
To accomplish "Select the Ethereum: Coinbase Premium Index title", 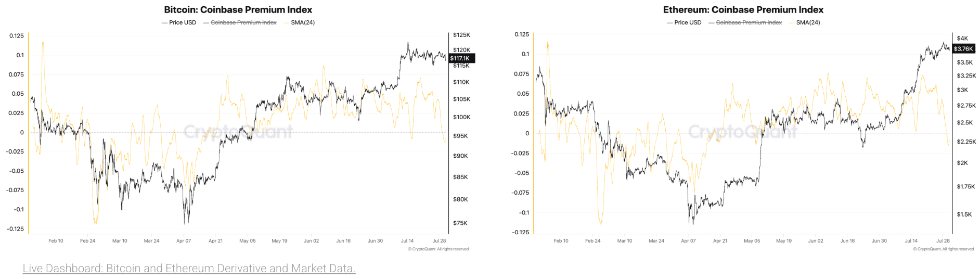I will (x=743, y=9).
